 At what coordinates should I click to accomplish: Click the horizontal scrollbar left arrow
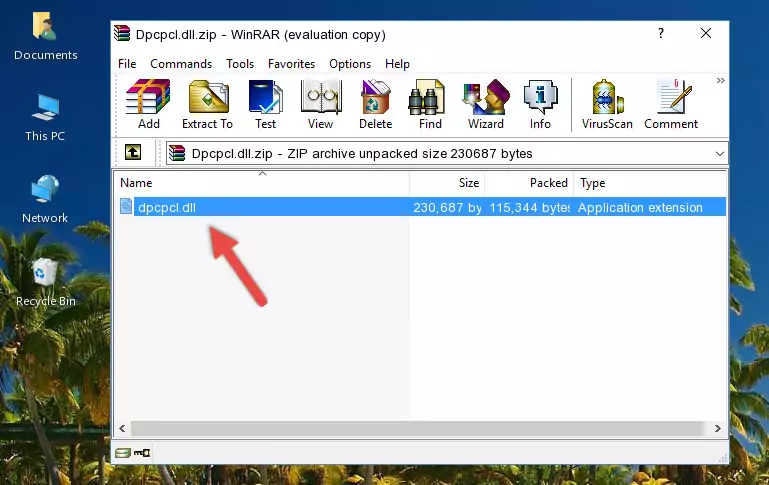pyautogui.click(x=123, y=429)
